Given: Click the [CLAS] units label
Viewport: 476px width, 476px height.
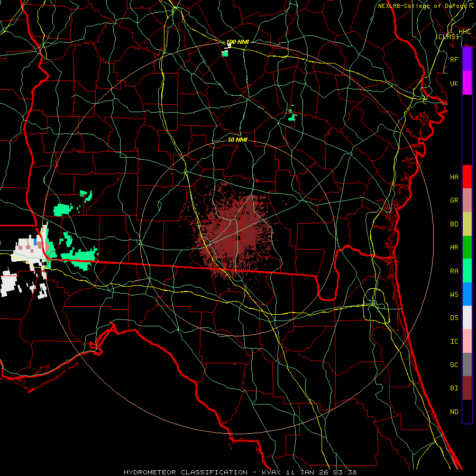Looking at the screenshot, I should coord(447,37).
